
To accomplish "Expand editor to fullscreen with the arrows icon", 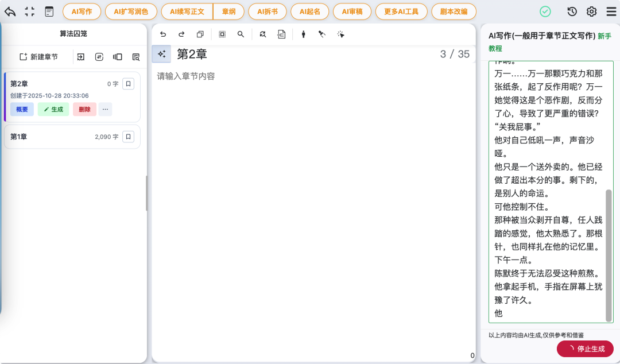I will coord(29,11).
